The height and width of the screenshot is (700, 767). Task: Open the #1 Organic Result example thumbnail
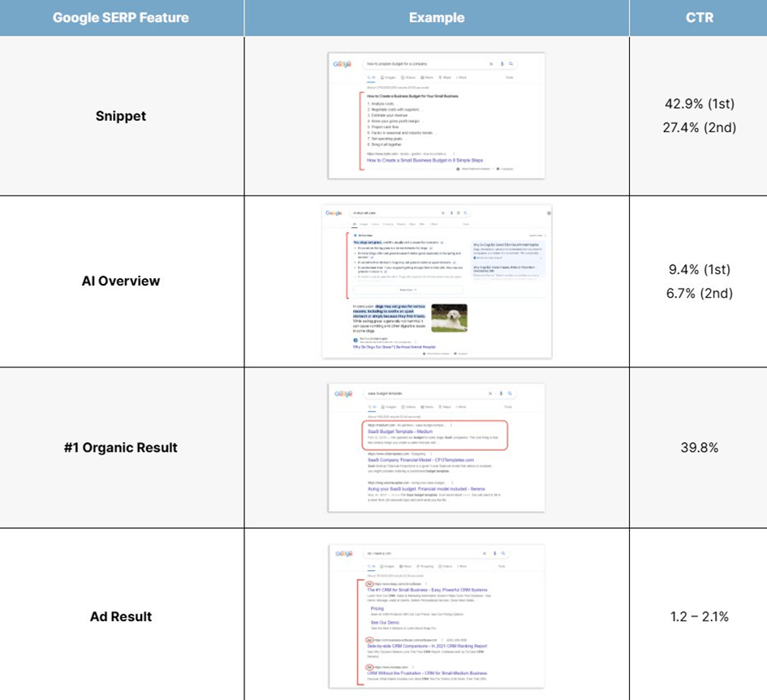click(437, 448)
